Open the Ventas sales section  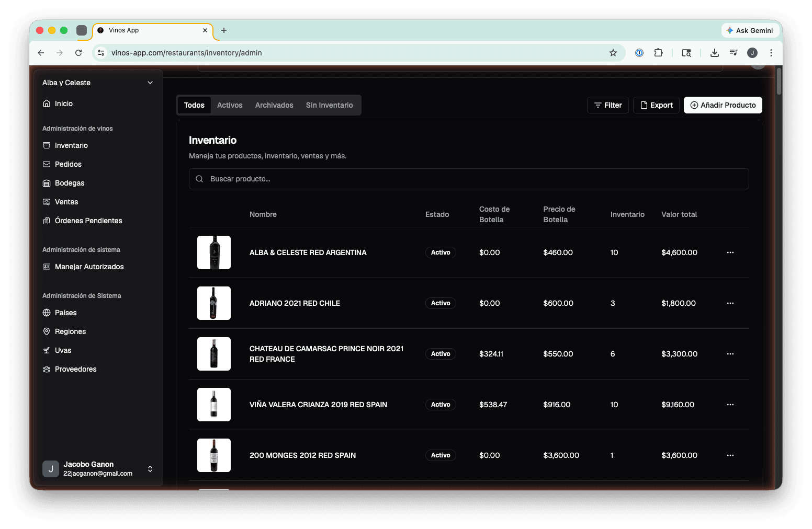coord(48,202)
